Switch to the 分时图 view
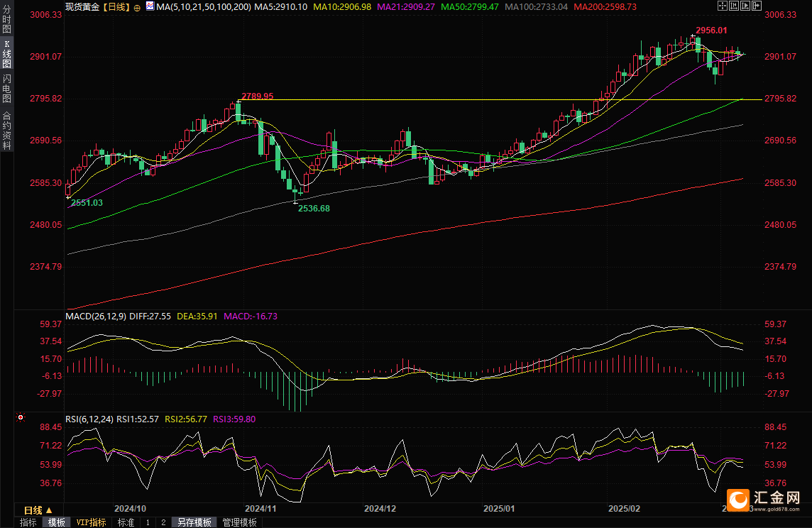Image resolution: width=812 pixels, height=528 pixels. pyautogui.click(x=6, y=20)
